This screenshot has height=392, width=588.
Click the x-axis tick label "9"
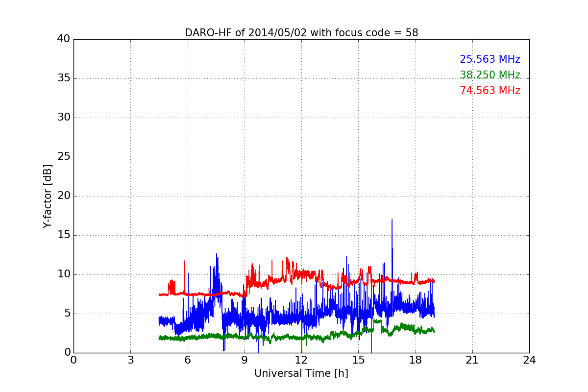point(245,360)
